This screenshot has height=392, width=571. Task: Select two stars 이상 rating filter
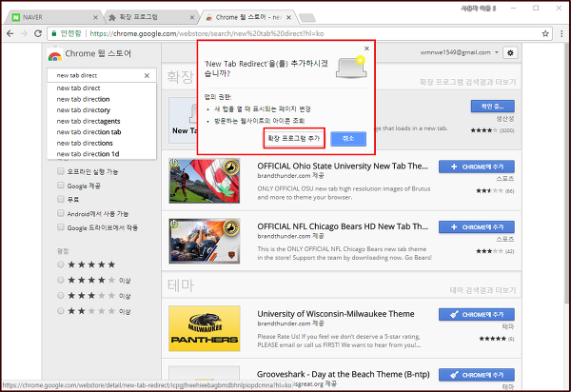pos(61,311)
